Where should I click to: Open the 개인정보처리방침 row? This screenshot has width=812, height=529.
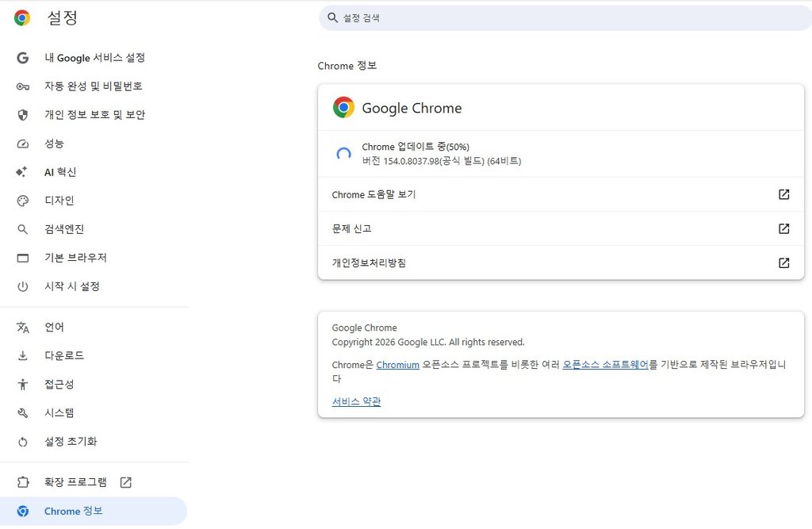coord(561,263)
